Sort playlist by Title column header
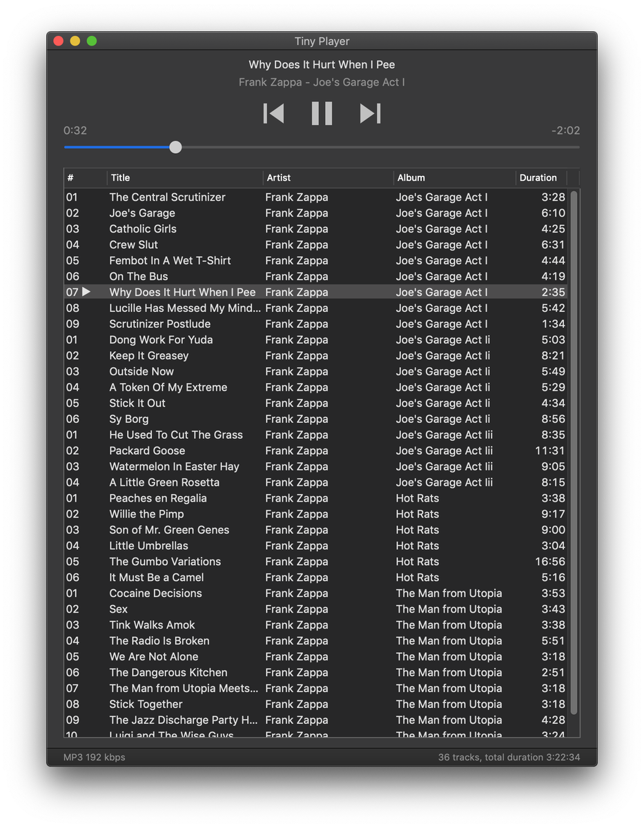Screen dimensions: 644x828 [x=185, y=178]
